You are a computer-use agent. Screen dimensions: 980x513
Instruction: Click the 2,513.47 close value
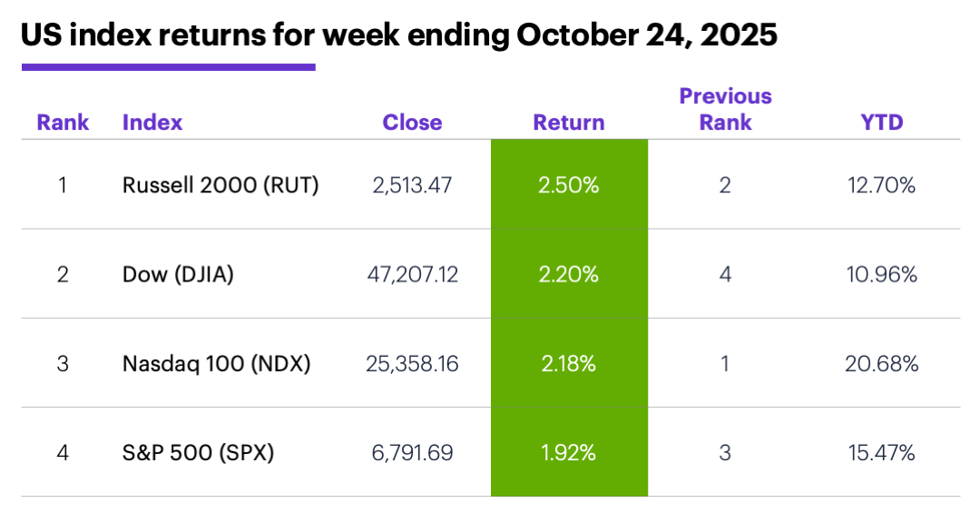click(412, 185)
